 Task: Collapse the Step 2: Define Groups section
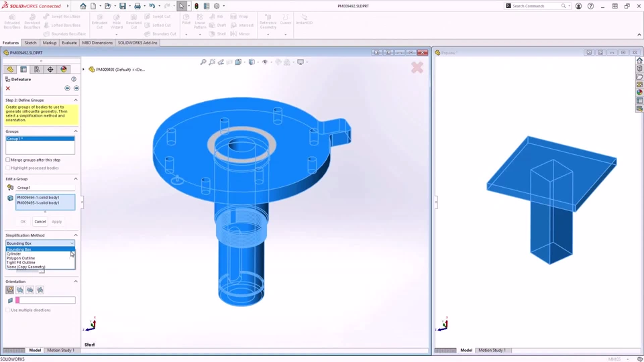[x=76, y=100]
